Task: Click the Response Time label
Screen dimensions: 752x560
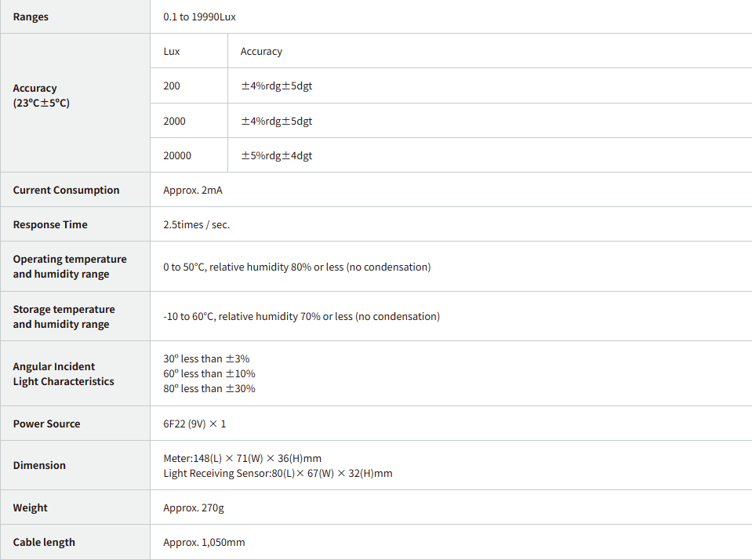Action: pyautogui.click(x=50, y=224)
